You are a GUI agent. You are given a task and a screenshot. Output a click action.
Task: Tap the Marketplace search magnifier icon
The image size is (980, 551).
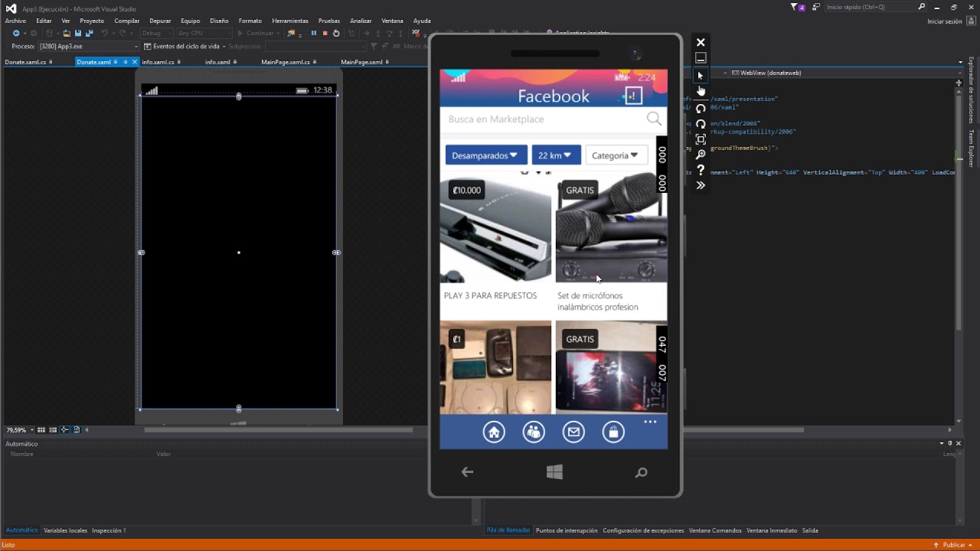click(x=654, y=119)
